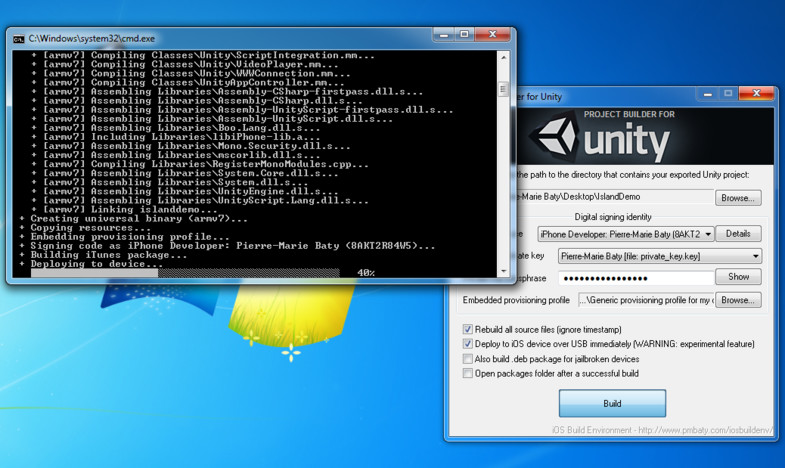Open the private key file dropdown
This screenshot has height=468, width=785.
660,256
